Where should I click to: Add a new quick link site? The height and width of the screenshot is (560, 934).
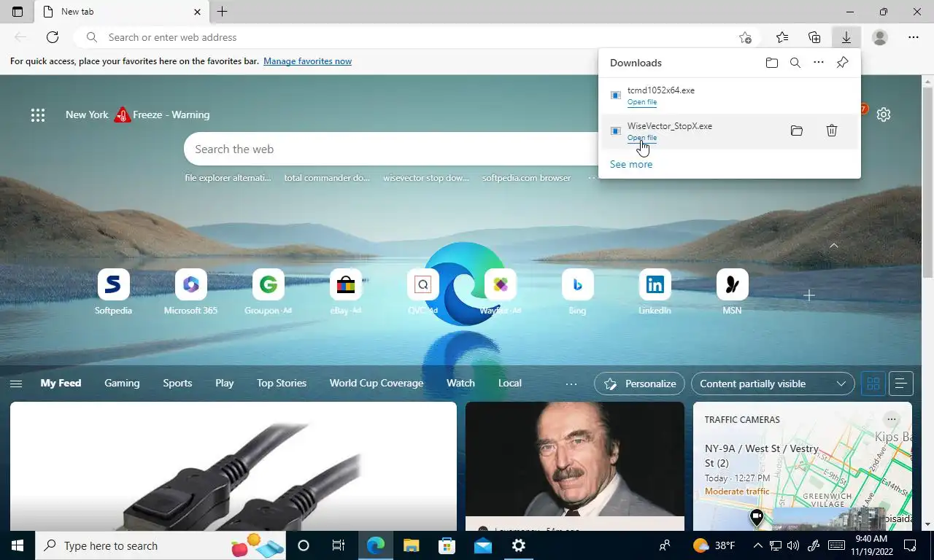click(809, 295)
